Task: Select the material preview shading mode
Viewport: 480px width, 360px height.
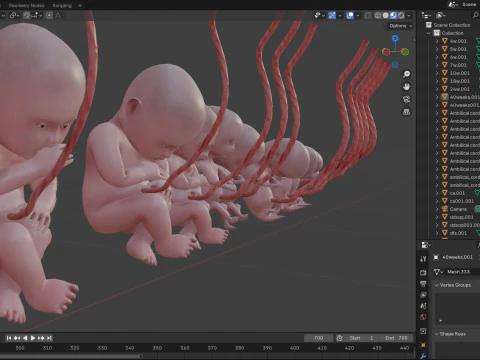Action: coord(393,15)
